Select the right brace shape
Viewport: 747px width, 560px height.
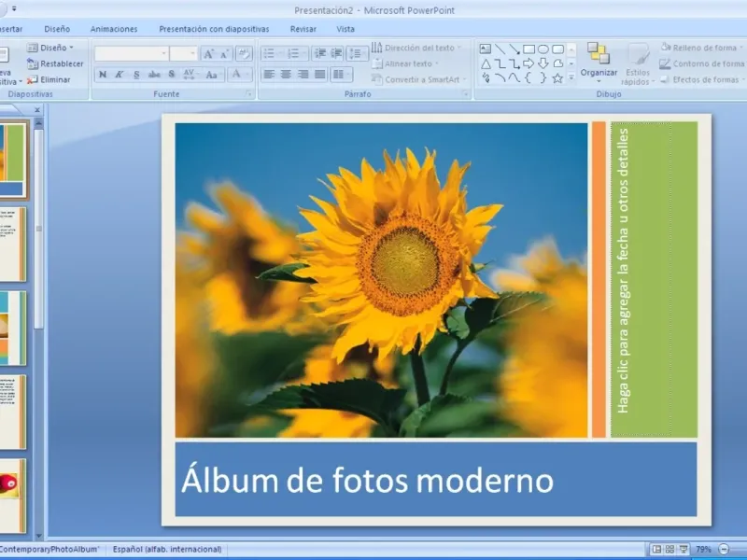543,78
